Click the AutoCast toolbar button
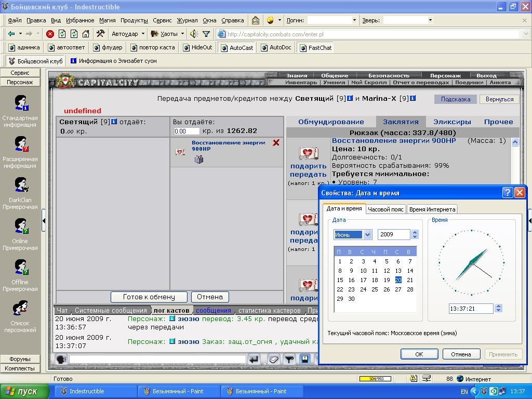The width and height of the screenshot is (532, 399). pyautogui.click(x=237, y=48)
